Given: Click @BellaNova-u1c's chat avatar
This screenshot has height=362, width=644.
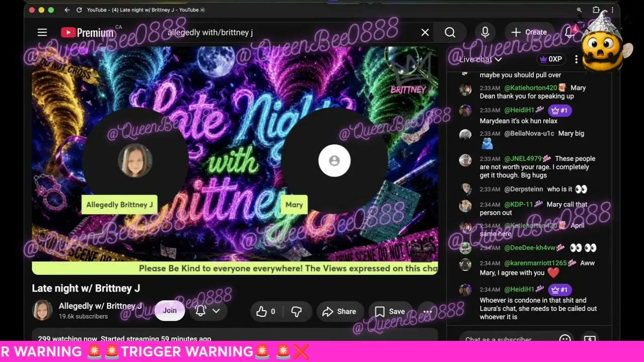Looking at the screenshot, I should [465, 135].
